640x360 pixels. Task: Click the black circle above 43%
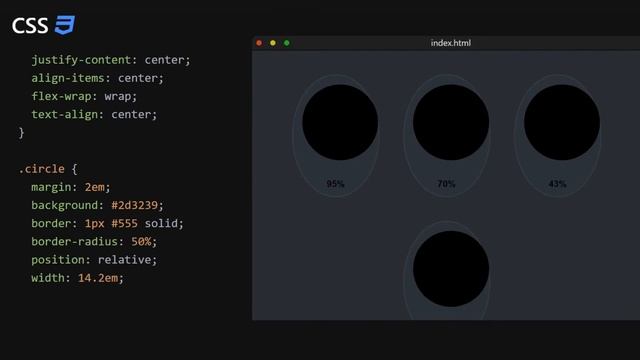(x=562, y=122)
